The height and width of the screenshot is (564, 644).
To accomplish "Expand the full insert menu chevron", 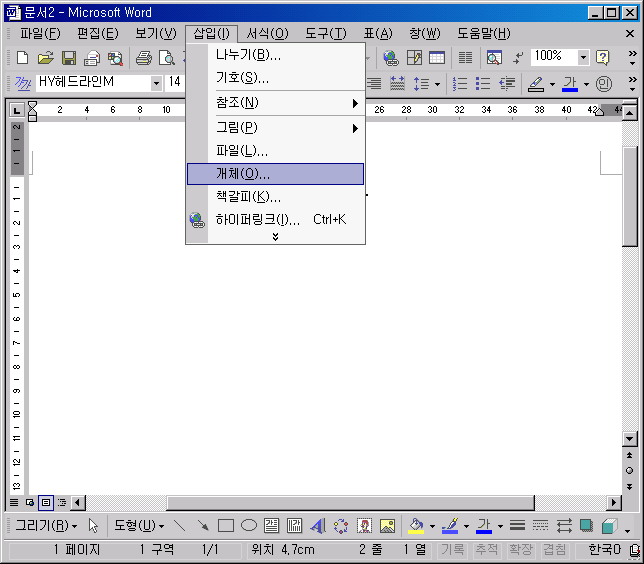I will [275, 237].
